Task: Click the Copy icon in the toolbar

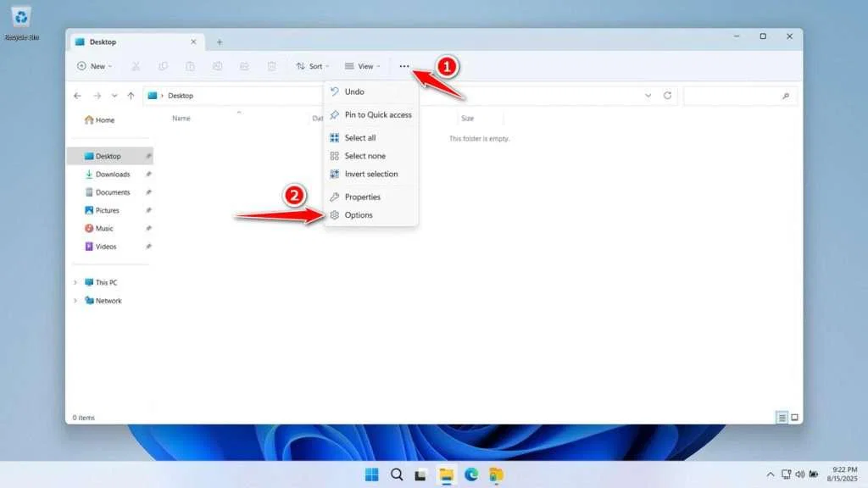Action: pyautogui.click(x=163, y=66)
